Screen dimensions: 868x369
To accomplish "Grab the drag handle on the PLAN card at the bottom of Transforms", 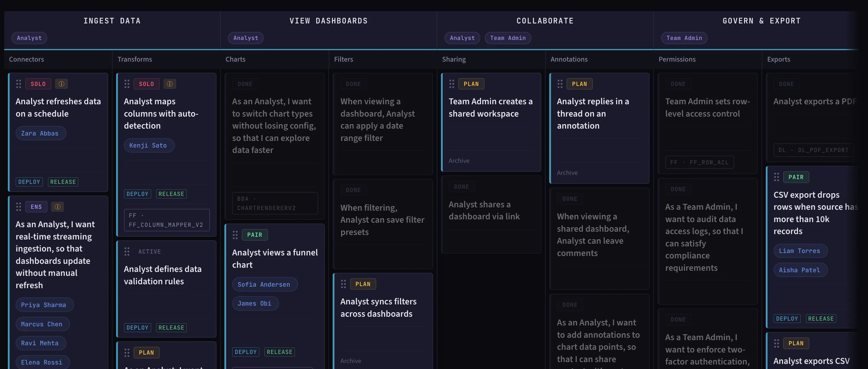I will [127, 352].
